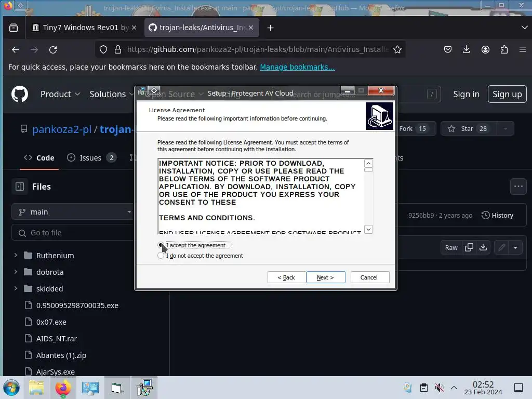The height and width of the screenshot is (399, 532).
Task: Open the main branch dropdown
Action: tap(73, 212)
